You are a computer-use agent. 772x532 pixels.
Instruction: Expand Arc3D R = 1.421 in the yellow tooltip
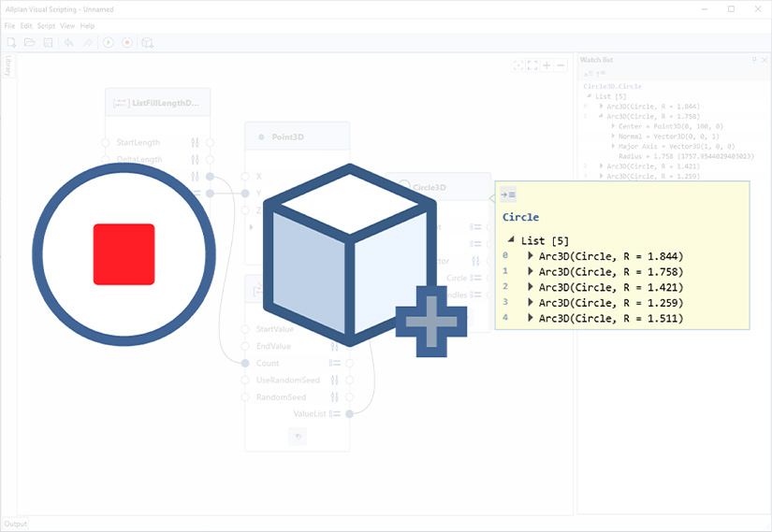[x=531, y=286]
